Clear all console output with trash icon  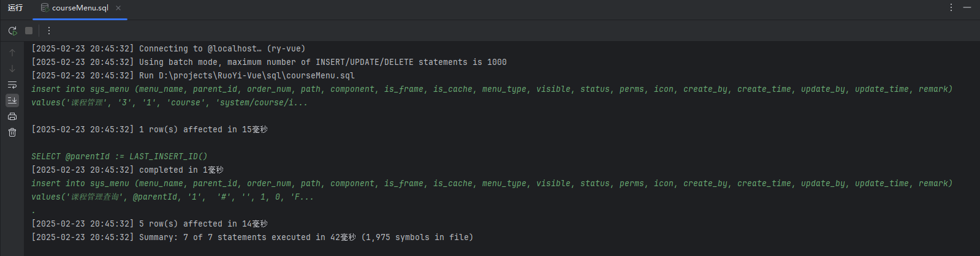[x=12, y=132]
